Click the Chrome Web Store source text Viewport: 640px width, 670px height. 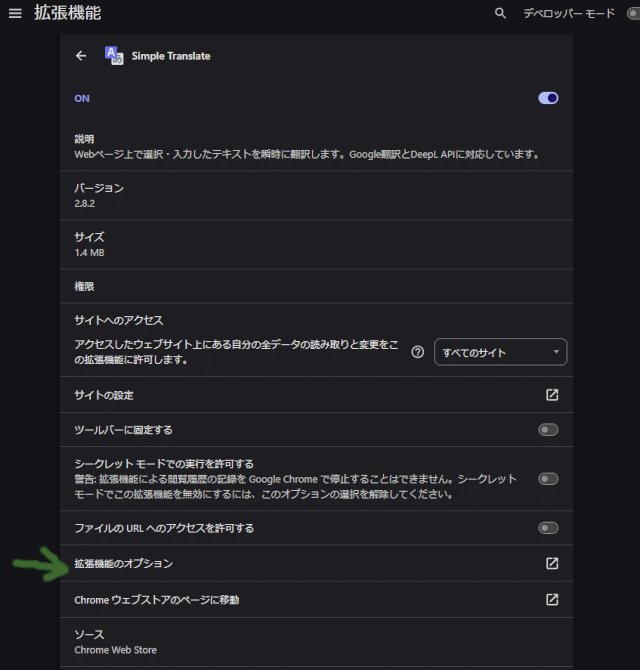pyautogui.click(x=115, y=650)
